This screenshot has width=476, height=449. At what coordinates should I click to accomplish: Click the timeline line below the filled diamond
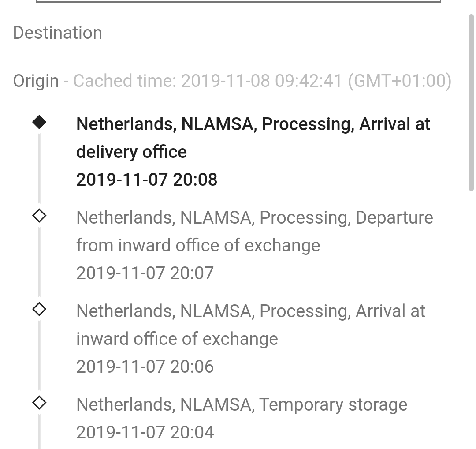(x=39, y=168)
